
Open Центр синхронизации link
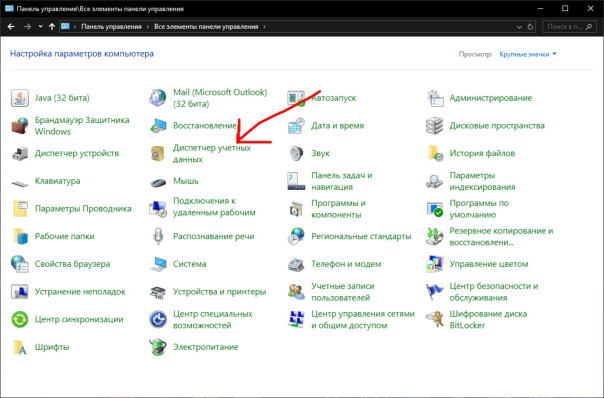(79, 319)
